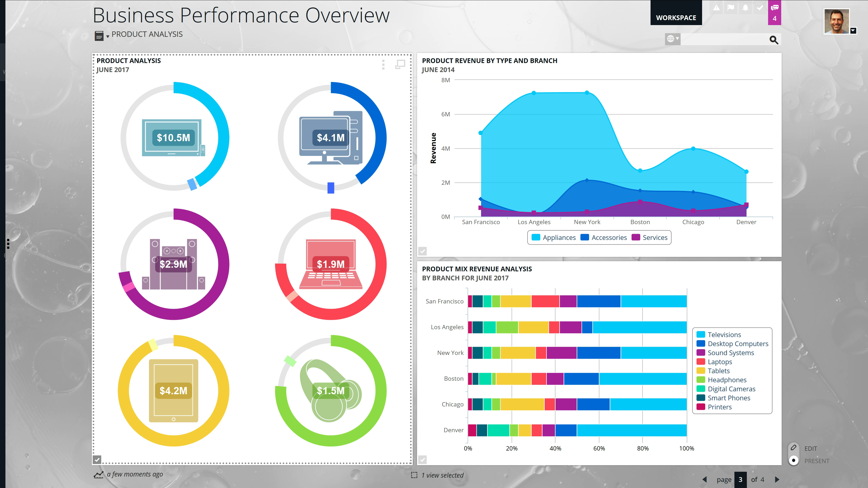
Task: Click the flag notifications icon
Action: pos(731,7)
